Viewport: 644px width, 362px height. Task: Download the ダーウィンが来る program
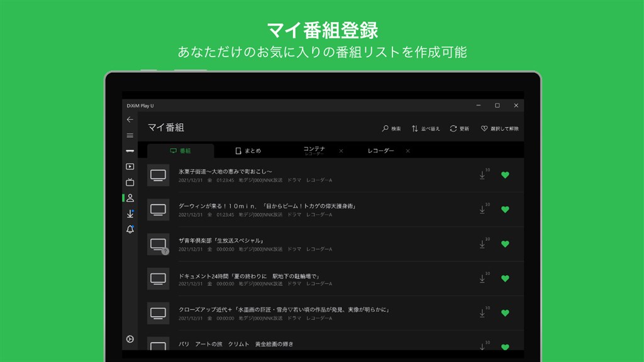[484, 209]
